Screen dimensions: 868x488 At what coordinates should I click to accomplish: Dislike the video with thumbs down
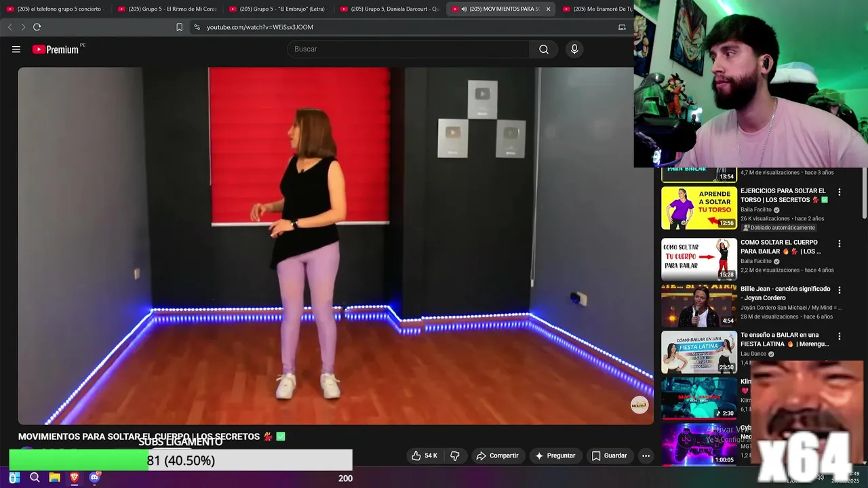tap(455, 455)
